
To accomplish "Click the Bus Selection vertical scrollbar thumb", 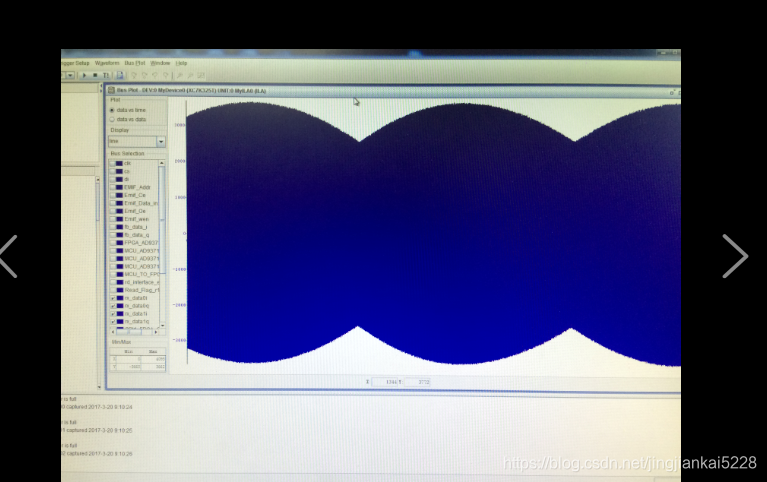I will click(162, 220).
